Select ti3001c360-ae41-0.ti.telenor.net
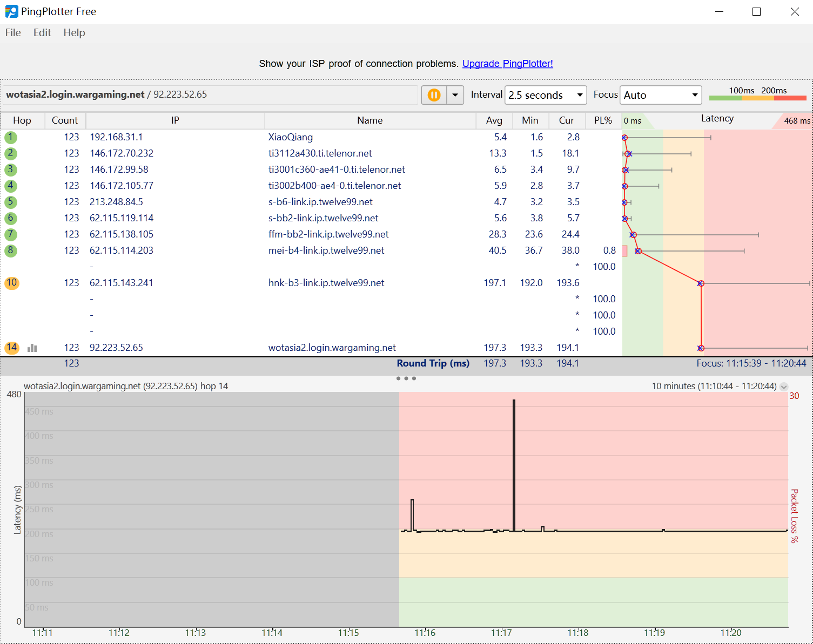 click(337, 170)
